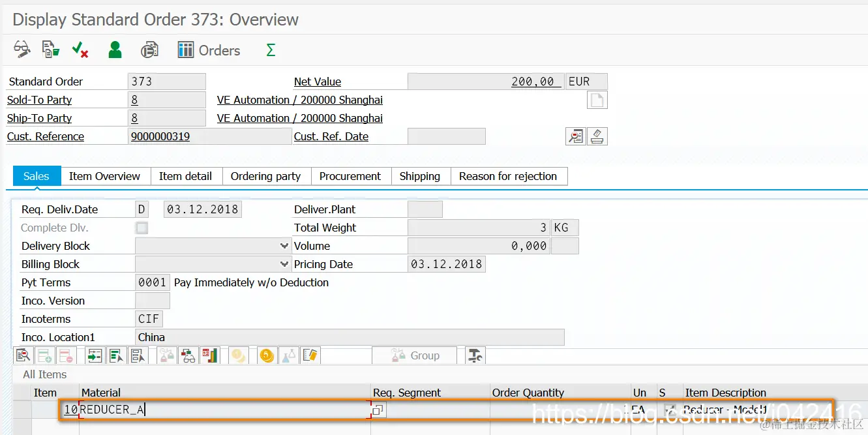This screenshot has width=868, height=435.
Task: Click the Cust. Reference field 9000000319
Action: click(209, 136)
